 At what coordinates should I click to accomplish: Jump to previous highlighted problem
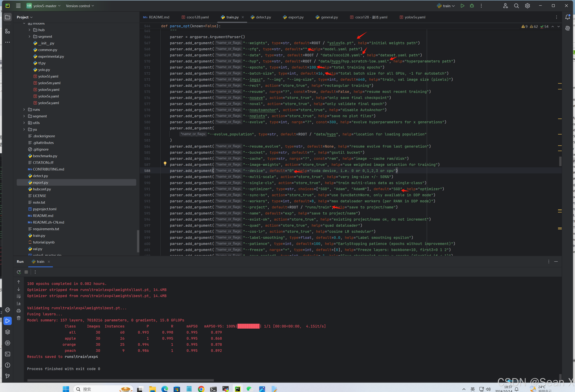[x=553, y=26]
